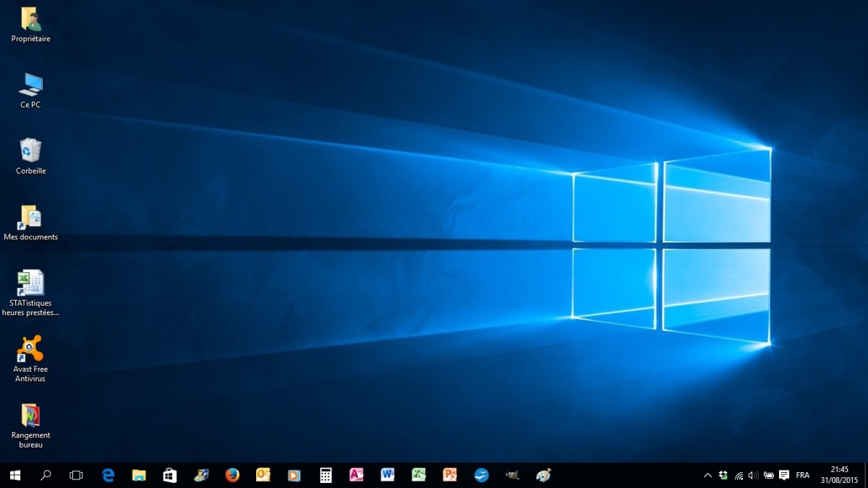Select the Mes documents shortcut

[x=30, y=223]
